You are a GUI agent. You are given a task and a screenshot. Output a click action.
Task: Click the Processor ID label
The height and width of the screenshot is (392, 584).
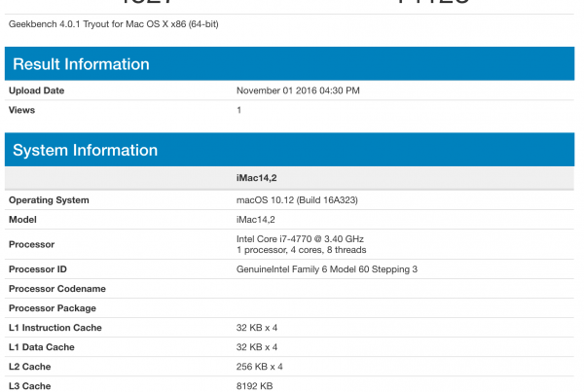(x=38, y=269)
